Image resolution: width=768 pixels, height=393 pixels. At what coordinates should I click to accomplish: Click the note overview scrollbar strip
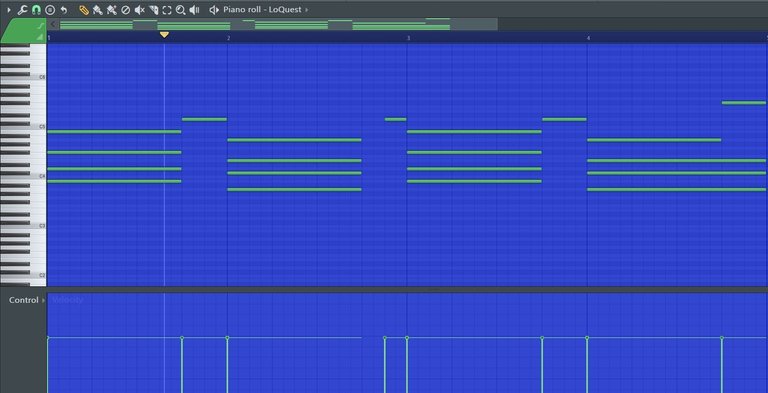coord(278,25)
